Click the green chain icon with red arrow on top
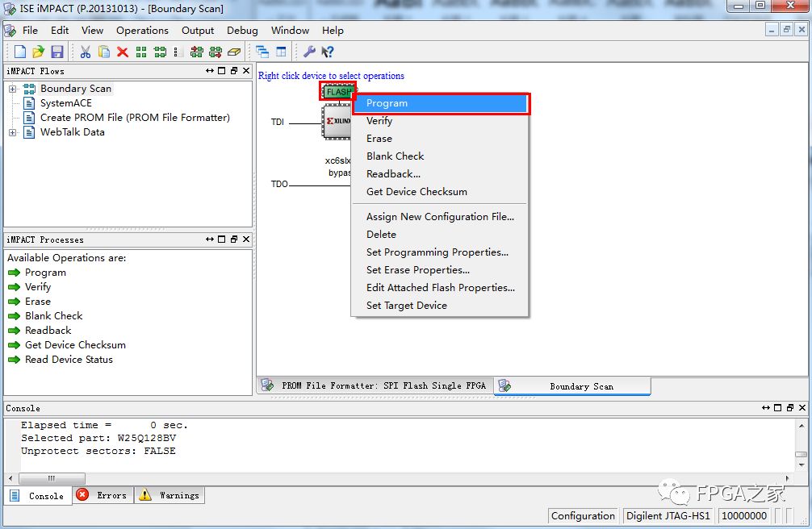The image size is (812, 529). pos(197,52)
